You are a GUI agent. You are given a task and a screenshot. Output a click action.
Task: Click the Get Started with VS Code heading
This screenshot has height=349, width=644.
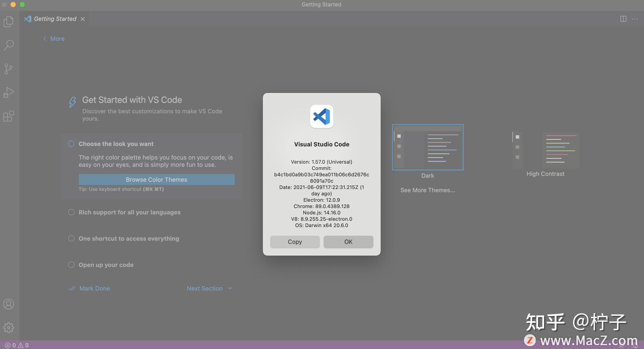tap(132, 100)
